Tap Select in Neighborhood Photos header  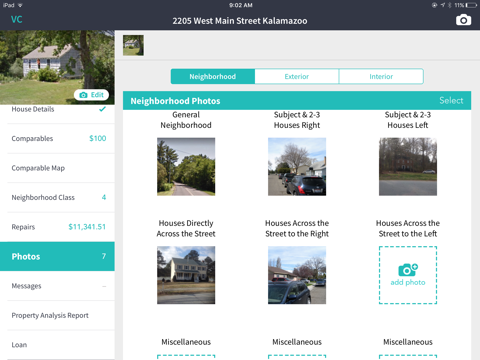(451, 100)
